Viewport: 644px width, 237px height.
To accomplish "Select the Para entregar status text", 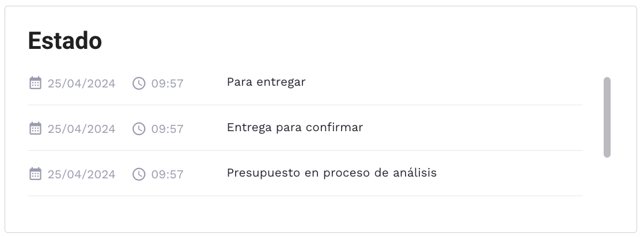I will point(266,82).
